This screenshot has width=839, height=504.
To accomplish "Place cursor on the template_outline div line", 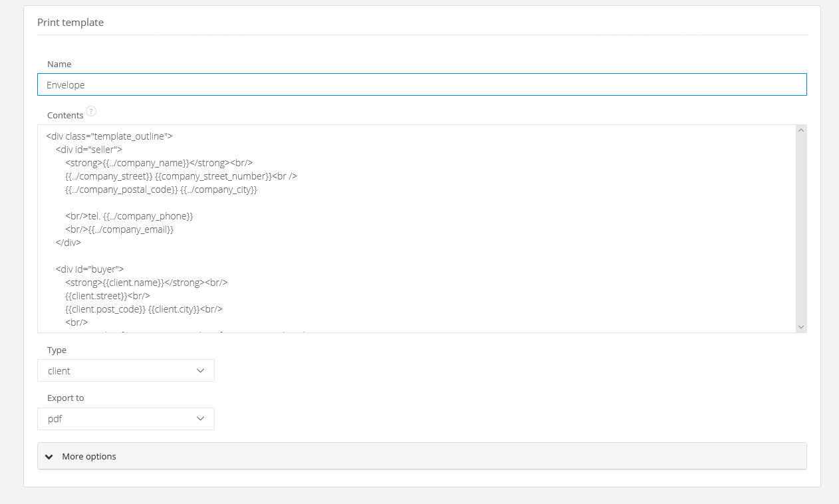I will click(x=110, y=136).
